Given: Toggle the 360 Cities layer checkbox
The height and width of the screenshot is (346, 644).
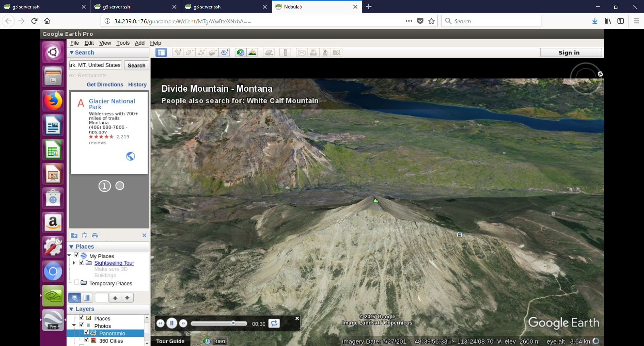Looking at the screenshot, I should point(87,340).
